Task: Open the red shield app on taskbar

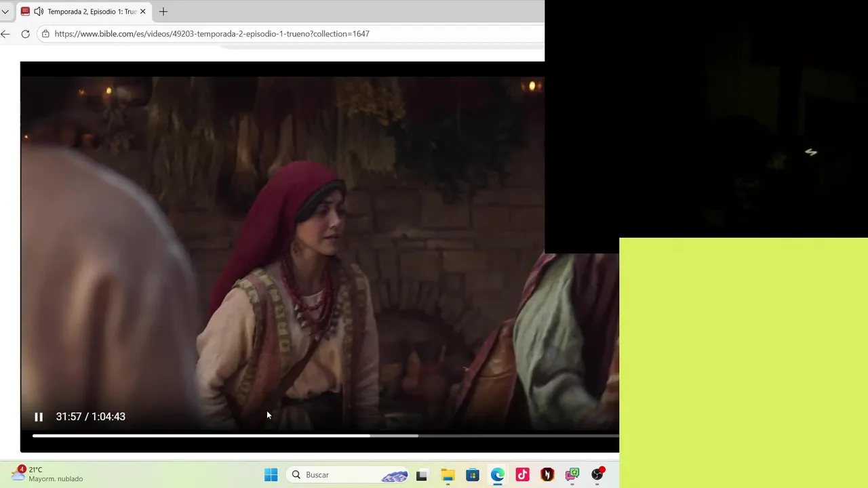Action: click(547, 475)
